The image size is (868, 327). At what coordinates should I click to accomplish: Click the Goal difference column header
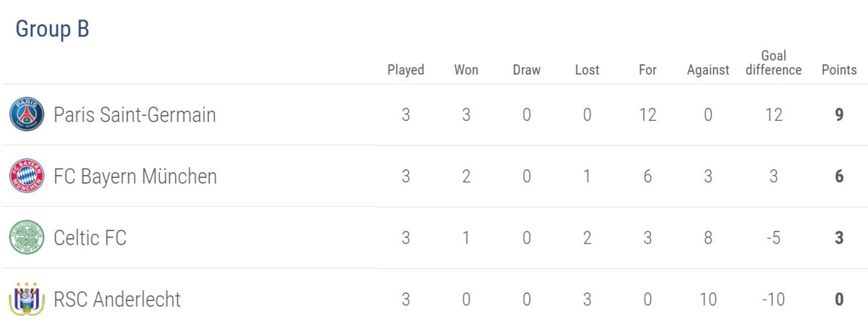[x=773, y=63]
